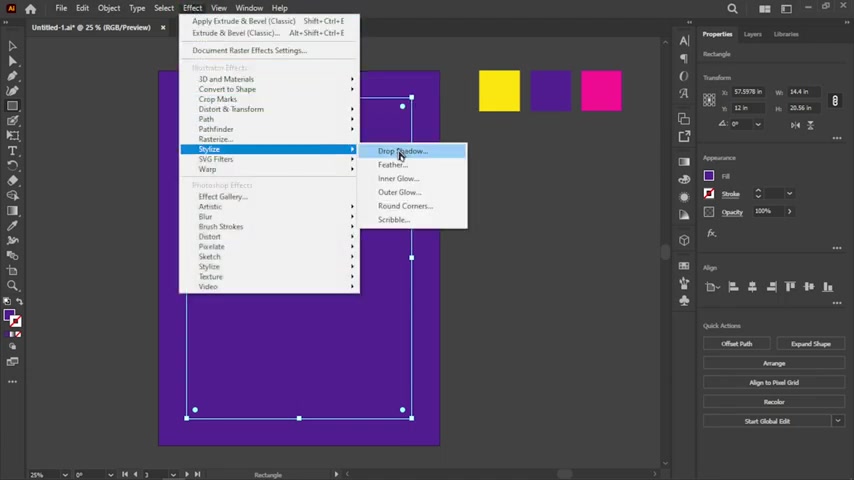Choose Inner Glow effect
854x480 pixels.
pos(412,179)
